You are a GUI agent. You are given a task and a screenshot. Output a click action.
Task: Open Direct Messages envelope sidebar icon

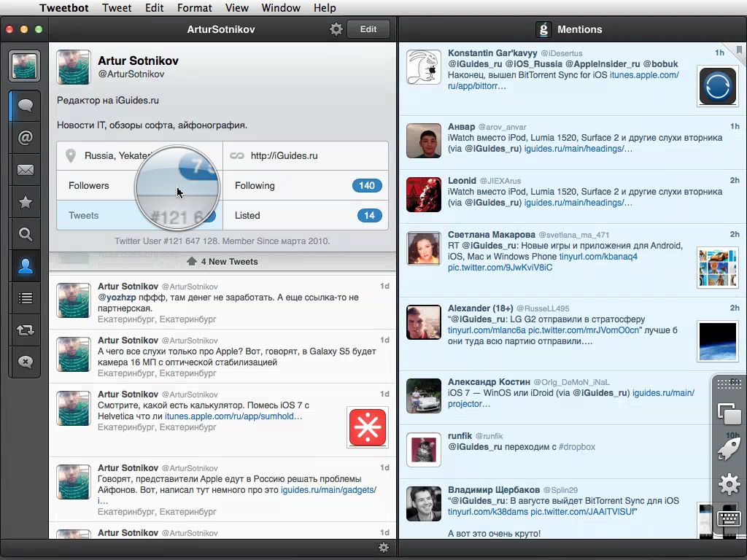pyautogui.click(x=25, y=170)
